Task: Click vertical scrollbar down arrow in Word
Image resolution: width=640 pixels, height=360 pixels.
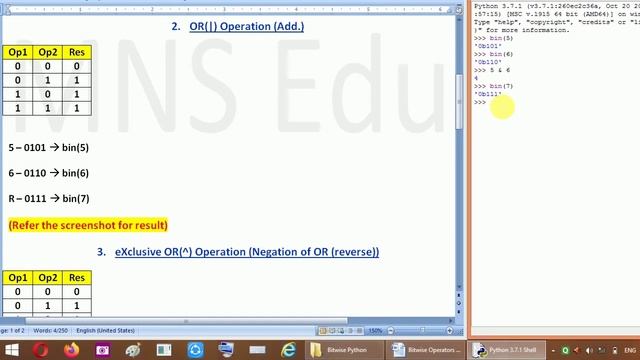Action: tap(459, 287)
